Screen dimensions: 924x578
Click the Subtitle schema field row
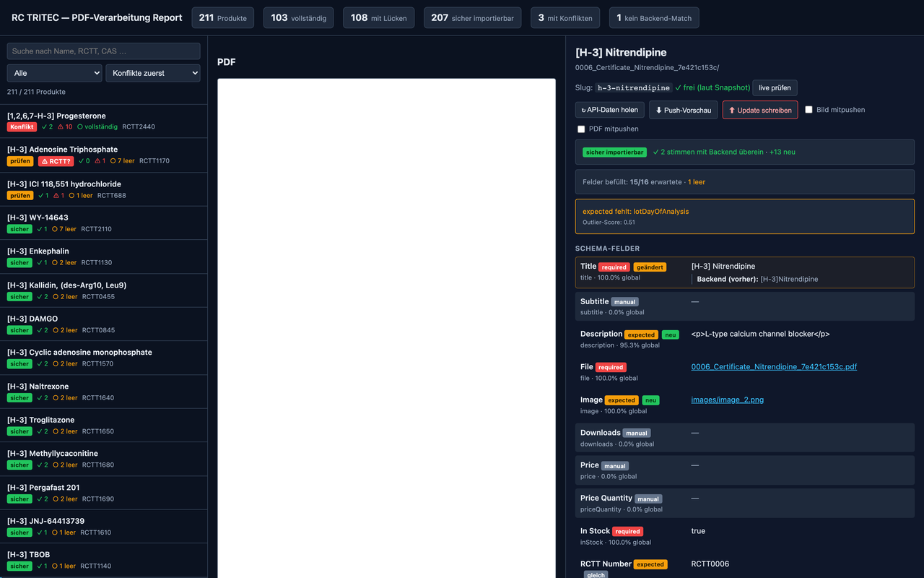point(745,306)
